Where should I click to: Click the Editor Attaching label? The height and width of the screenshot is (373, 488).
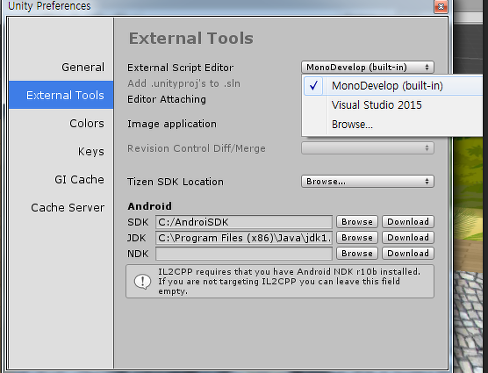tap(166, 99)
